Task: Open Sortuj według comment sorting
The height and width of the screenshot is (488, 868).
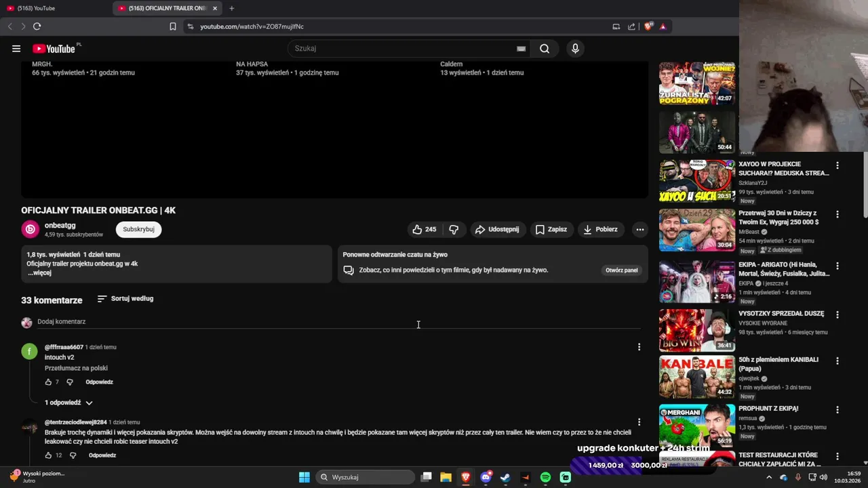Action: [125, 298]
